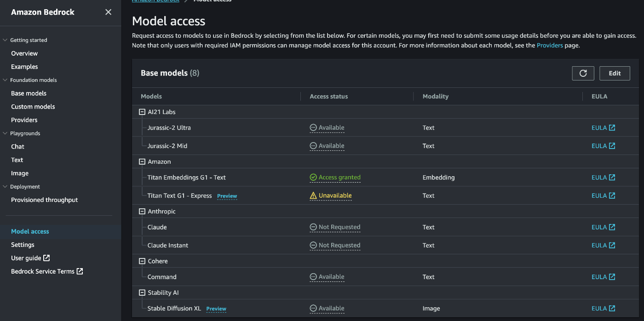Open EULA for Titan Embeddings G1 - Text
The image size is (644, 321).
pos(603,178)
